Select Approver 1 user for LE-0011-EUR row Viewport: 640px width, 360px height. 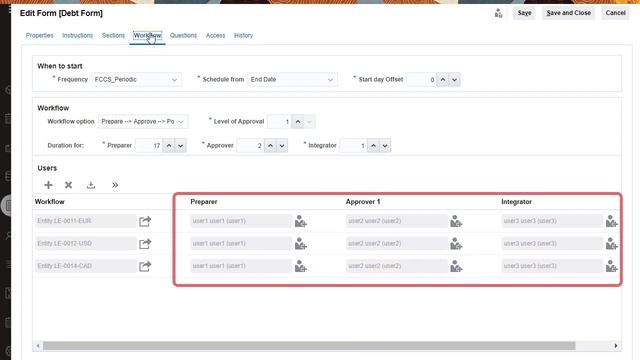456,221
